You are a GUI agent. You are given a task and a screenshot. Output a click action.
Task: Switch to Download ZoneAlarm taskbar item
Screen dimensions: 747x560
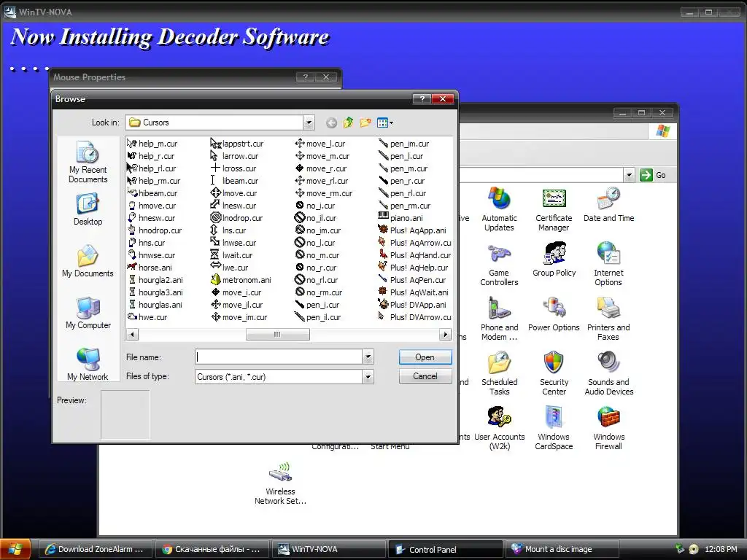pyautogui.click(x=95, y=549)
